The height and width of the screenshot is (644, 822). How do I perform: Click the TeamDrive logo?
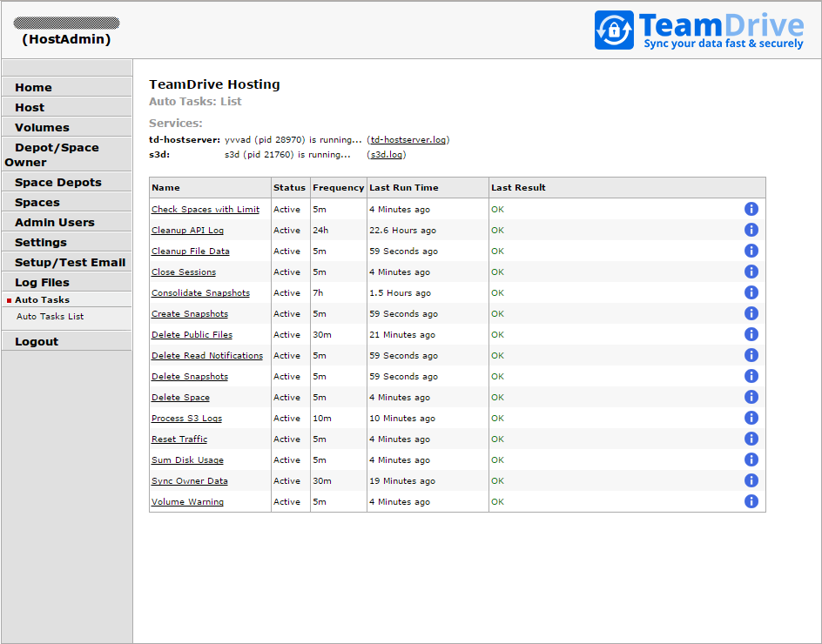[699, 30]
